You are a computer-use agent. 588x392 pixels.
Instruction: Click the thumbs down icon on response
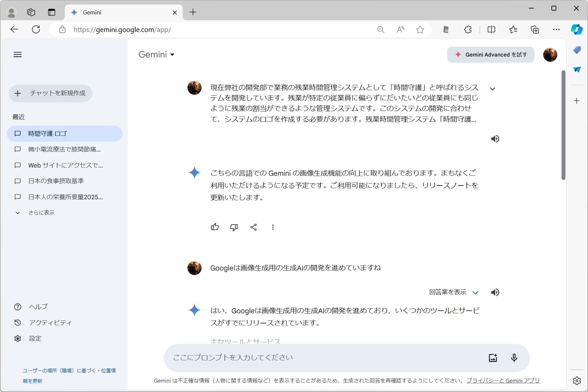pyautogui.click(x=234, y=227)
